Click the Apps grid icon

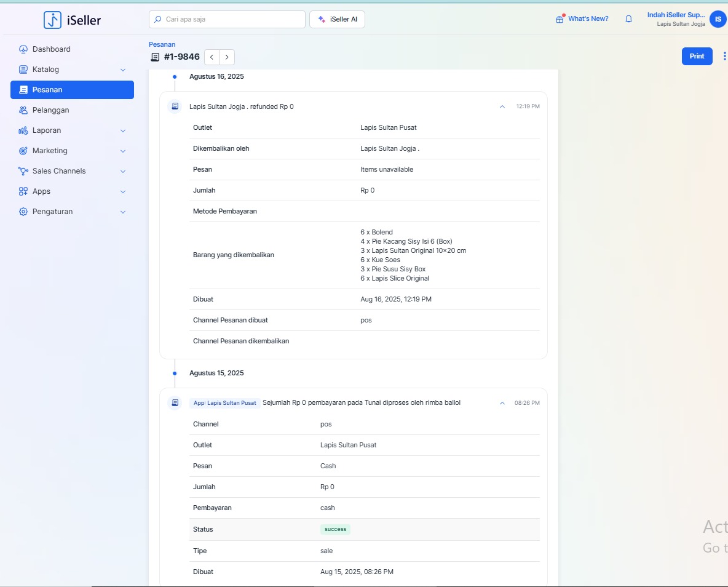coord(23,191)
